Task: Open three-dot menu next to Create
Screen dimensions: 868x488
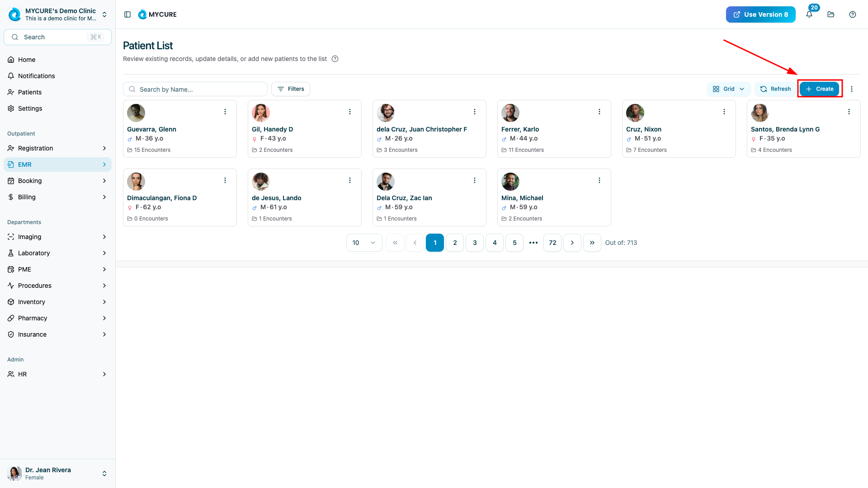Action: (852, 89)
